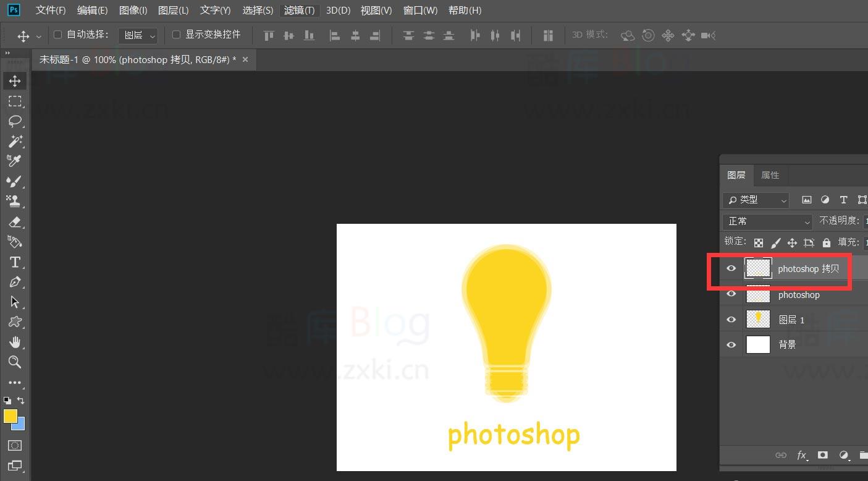
Task: Open the blend mode dropdown showing 正常
Action: click(x=766, y=221)
